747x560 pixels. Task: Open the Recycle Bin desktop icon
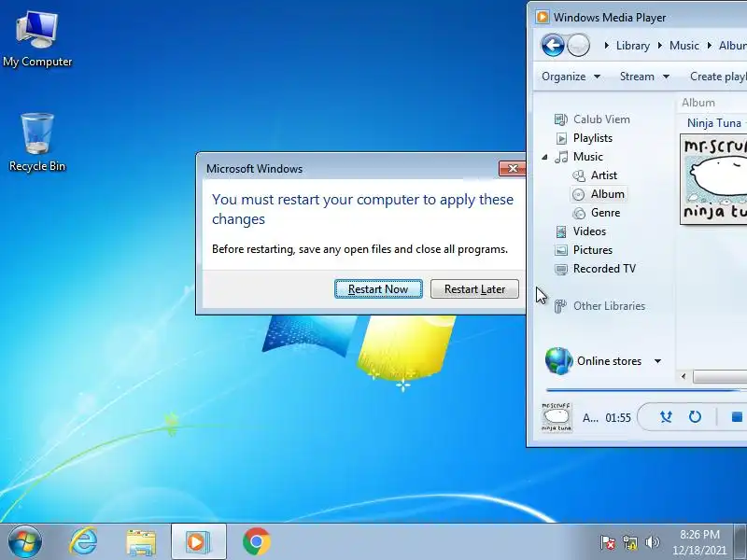click(37, 143)
